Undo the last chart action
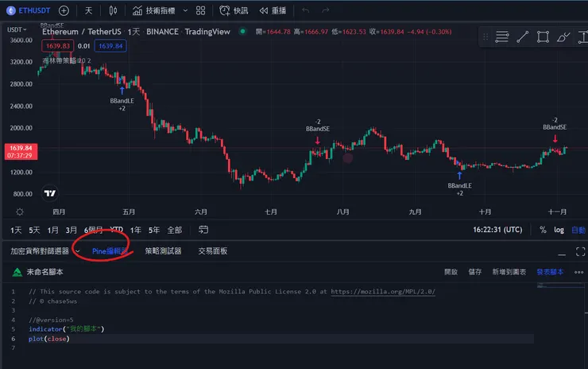This screenshot has height=369, width=588. pyautogui.click(x=306, y=10)
